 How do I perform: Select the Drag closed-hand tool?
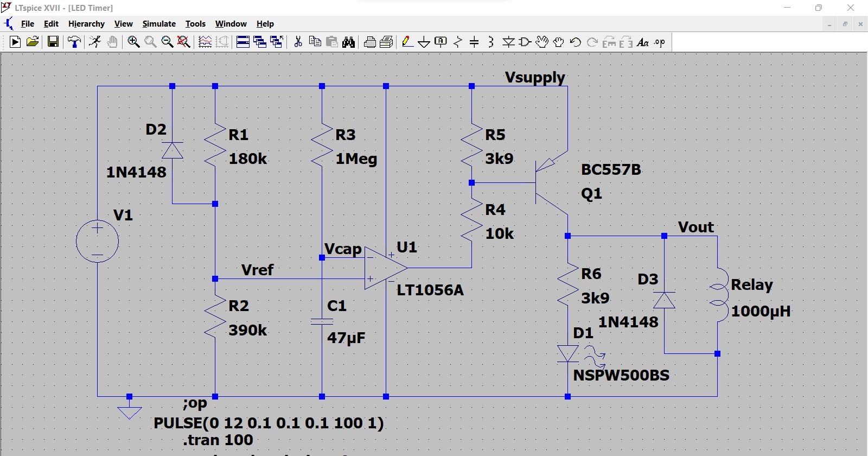coord(559,42)
